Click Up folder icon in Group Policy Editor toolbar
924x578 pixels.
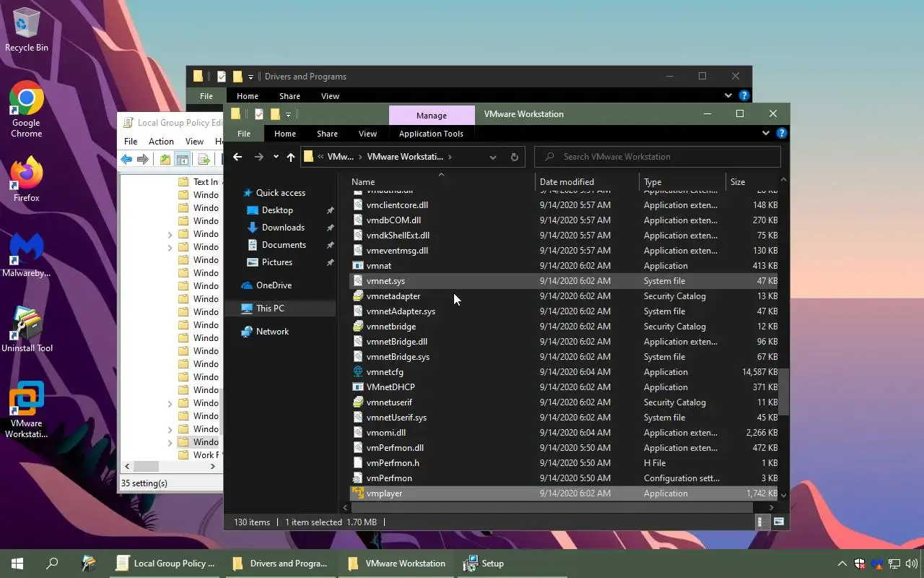165,160
